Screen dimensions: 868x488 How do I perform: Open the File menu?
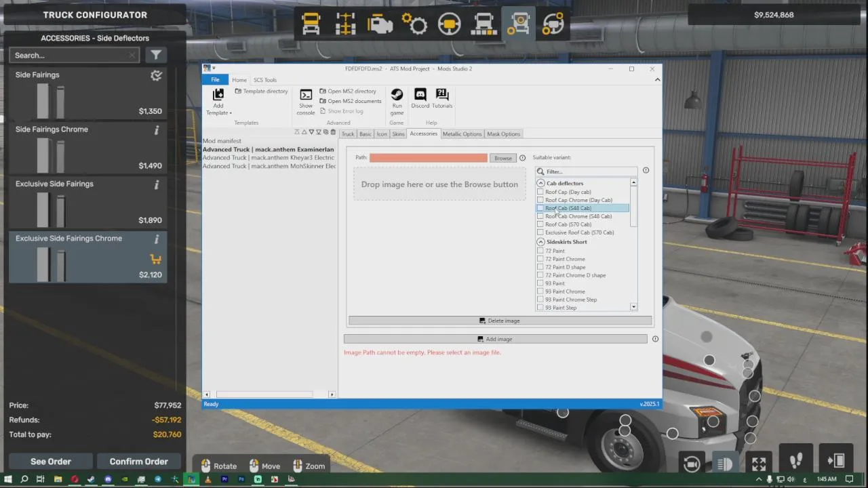click(215, 79)
